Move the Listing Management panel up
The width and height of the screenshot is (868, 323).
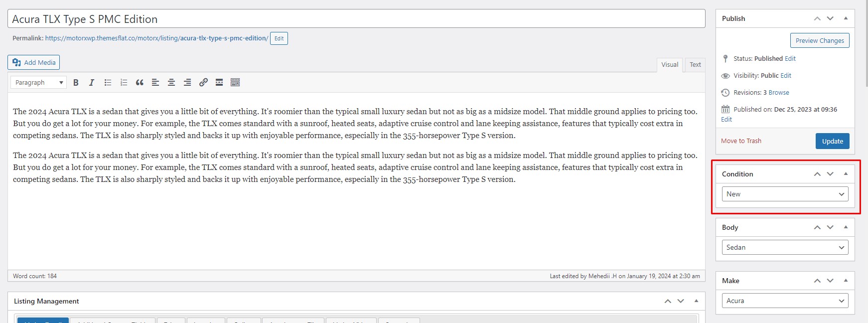[x=668, y=301]
